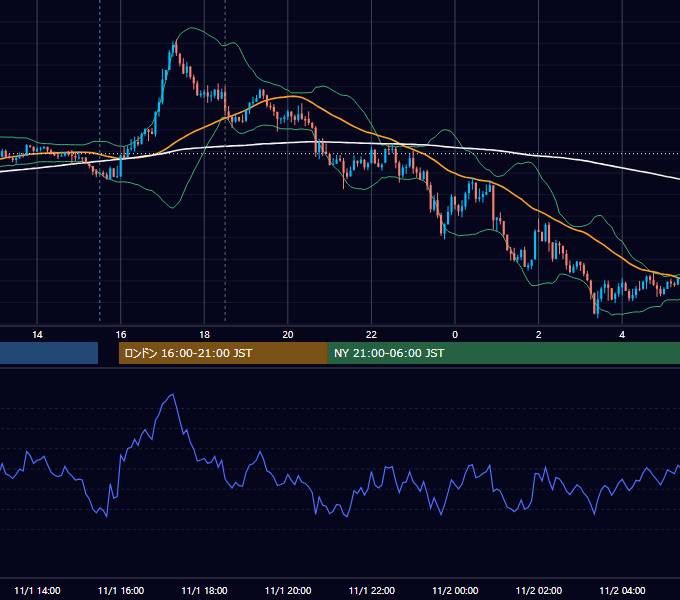Click the blue session bar before London
680x600 pixels.
(49, 353)
